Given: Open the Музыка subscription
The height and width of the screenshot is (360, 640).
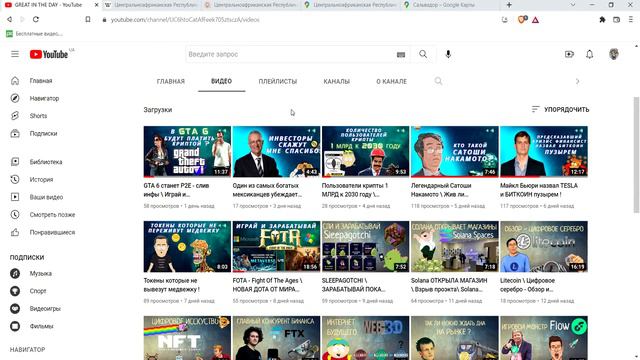Looking at the screenshot, I should (40, 273).
